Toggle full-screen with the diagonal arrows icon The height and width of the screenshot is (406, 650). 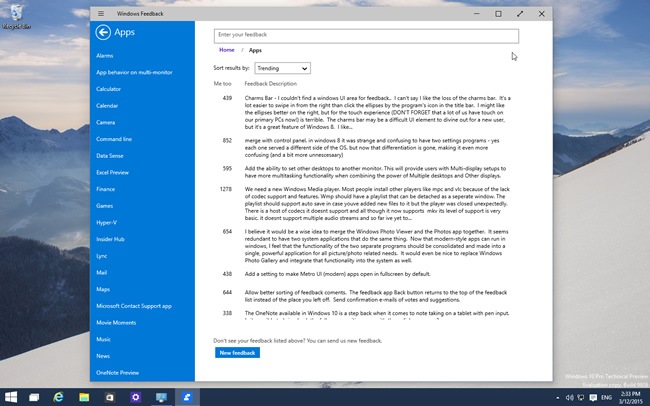[520, 14]
